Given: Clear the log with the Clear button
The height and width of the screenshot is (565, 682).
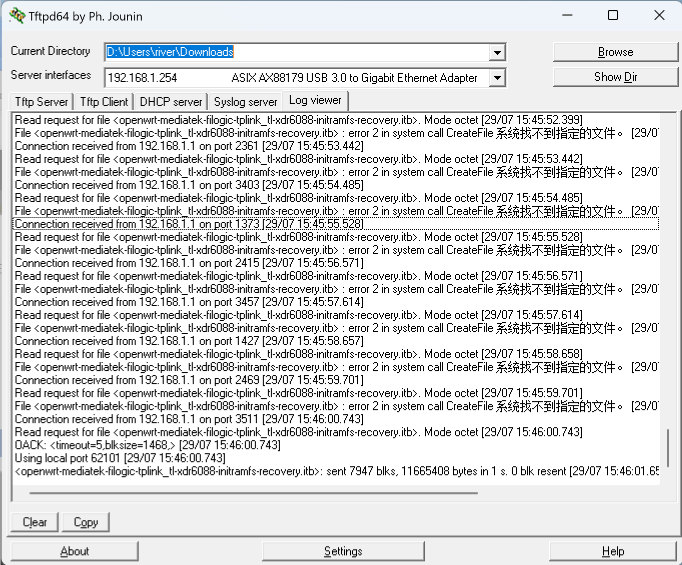Looking at the screenshot, I should click(x=34, y=522).
